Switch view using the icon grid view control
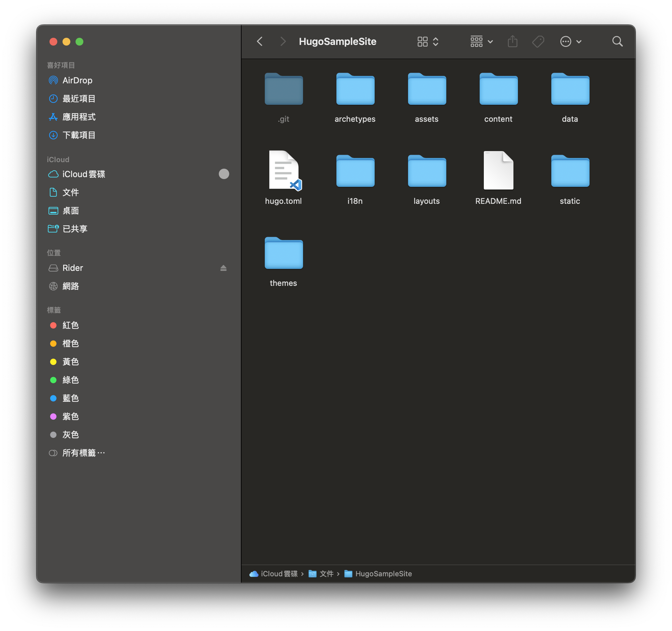Screen dimensions: 672x631 428,42
